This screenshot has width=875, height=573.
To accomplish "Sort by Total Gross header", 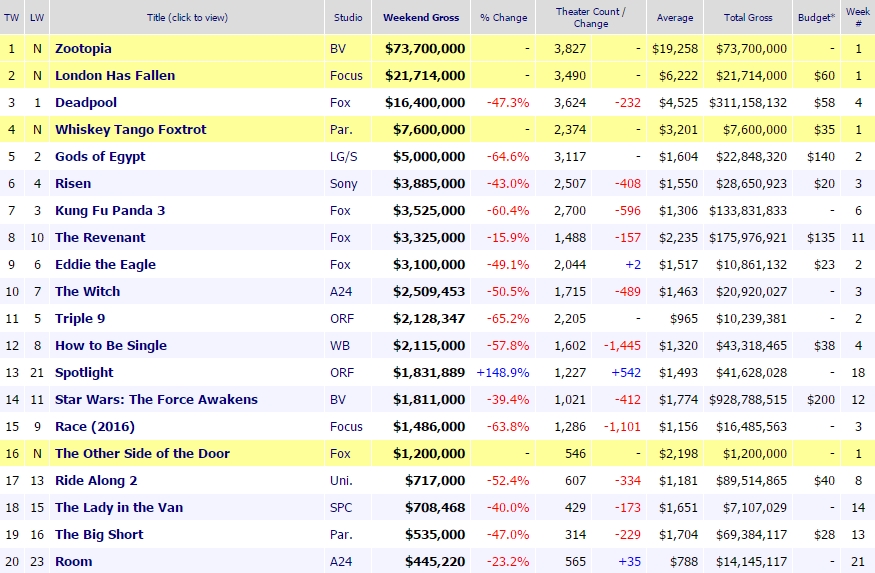I will 748,18.
